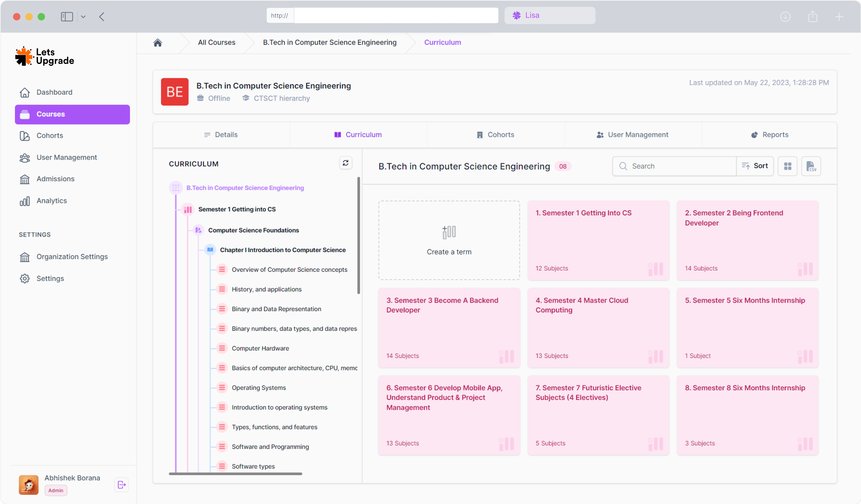
Task: Toggle the browser sidebar icon
Action: pyautogui.click(x=67, y=16)
